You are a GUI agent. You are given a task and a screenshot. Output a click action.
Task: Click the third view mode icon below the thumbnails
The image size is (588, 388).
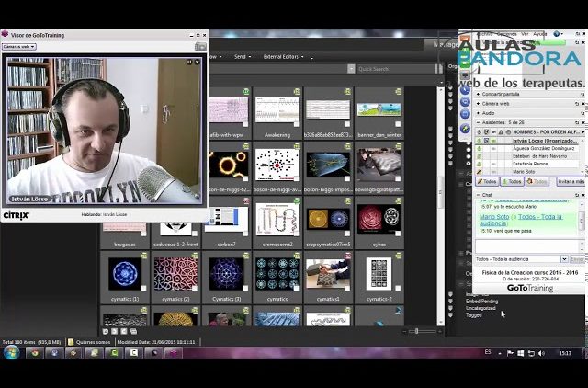coord(124,331)
